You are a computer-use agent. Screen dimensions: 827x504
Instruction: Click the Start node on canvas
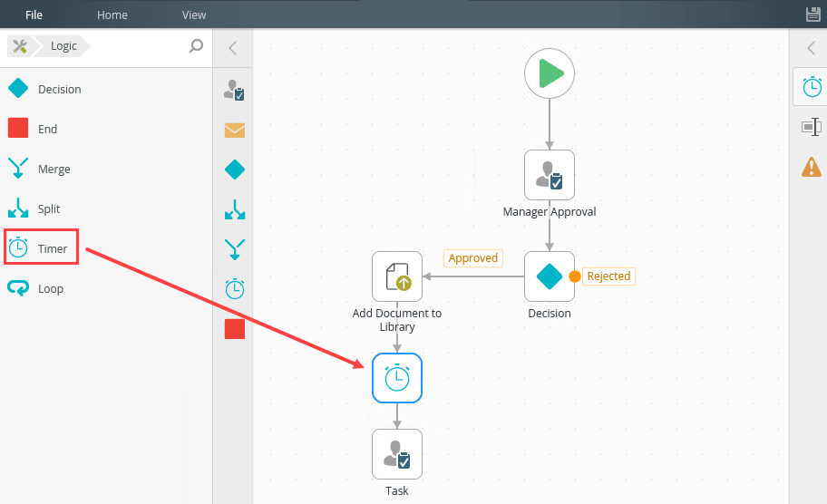click(550, 73)
